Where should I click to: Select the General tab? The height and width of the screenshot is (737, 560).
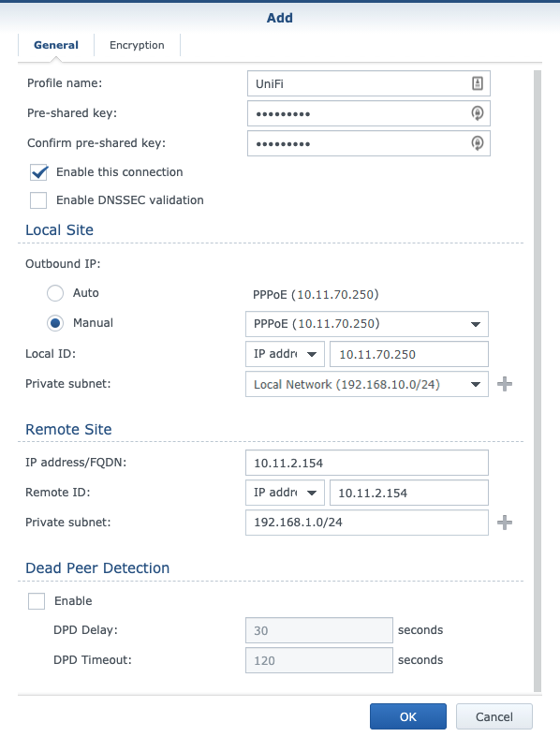tap(56, 45)
